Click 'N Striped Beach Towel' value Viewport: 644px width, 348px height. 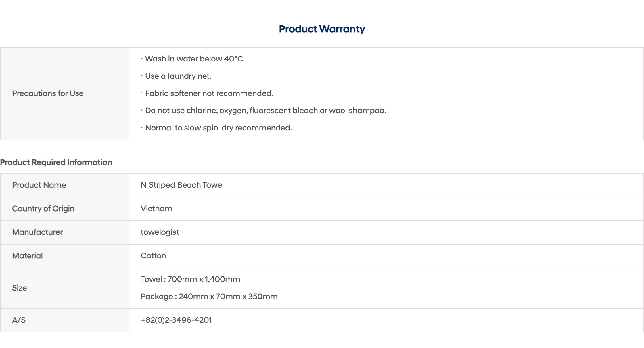182,185
